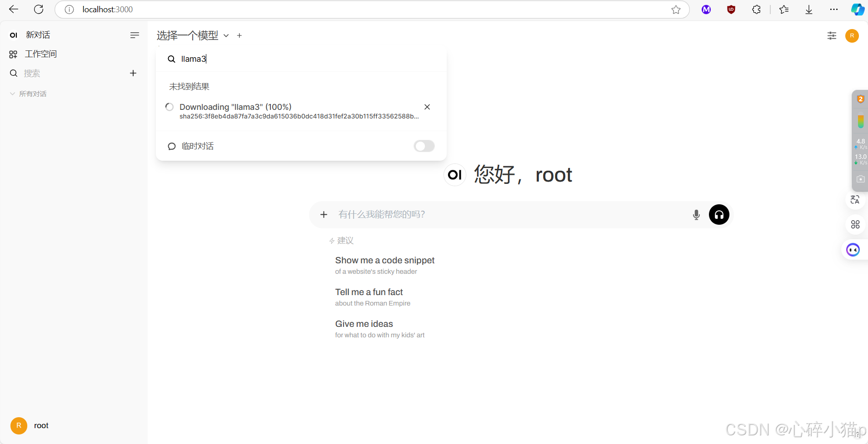The height and width of the screenshot is (444, 868).
Task: Open the translate tool on the right edge
Action: [855, 200]
